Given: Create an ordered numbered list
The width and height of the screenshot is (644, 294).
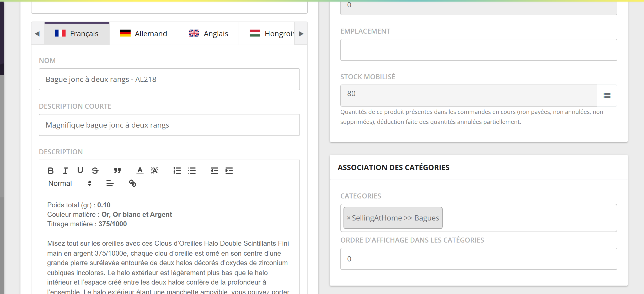Looking at the screenshot, I should click(177, 171).
